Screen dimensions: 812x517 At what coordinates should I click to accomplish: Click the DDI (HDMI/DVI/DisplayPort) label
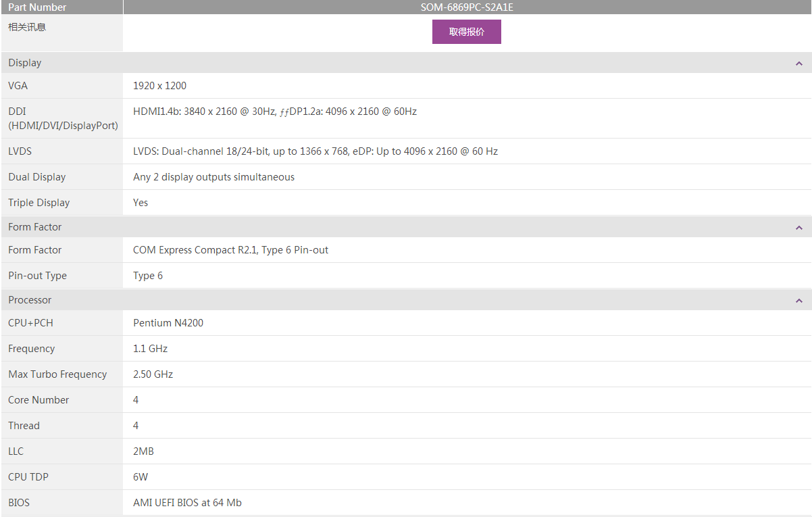coord(63,118)
